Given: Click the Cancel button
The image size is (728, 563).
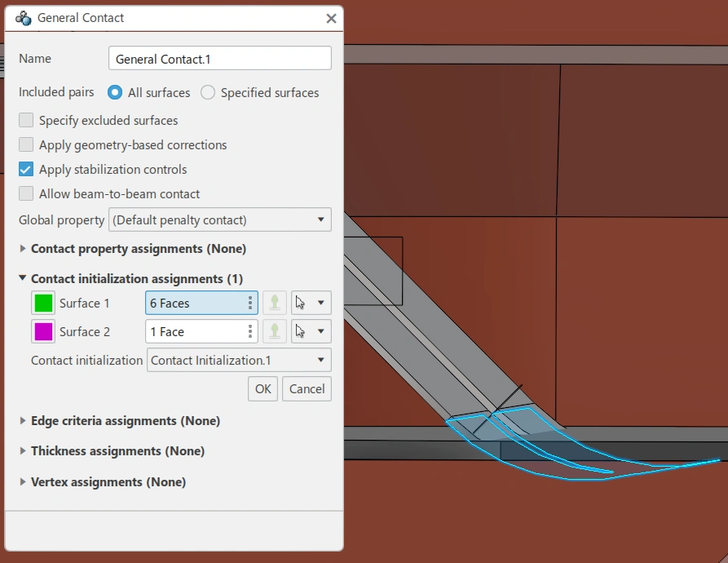Looking at the screenshot, I should (307, 389).
